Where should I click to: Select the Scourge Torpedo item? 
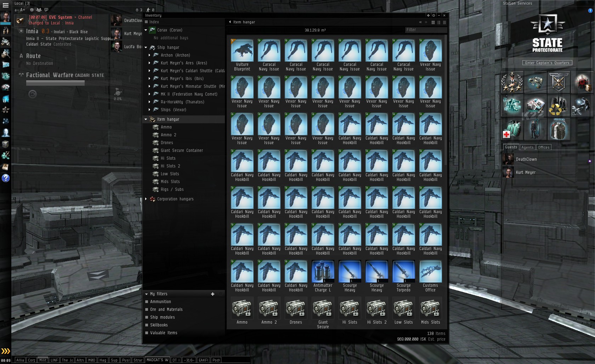[404, 276]
